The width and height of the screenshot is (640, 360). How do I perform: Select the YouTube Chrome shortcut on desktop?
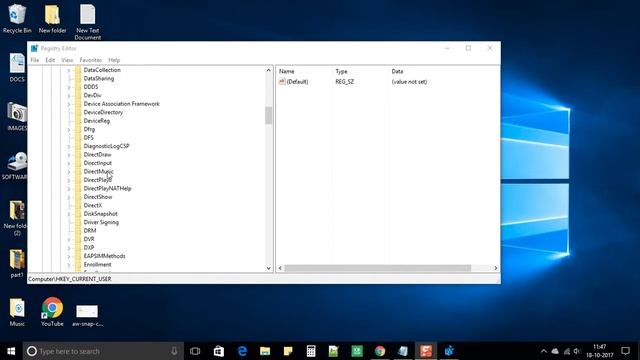[52, 312]
